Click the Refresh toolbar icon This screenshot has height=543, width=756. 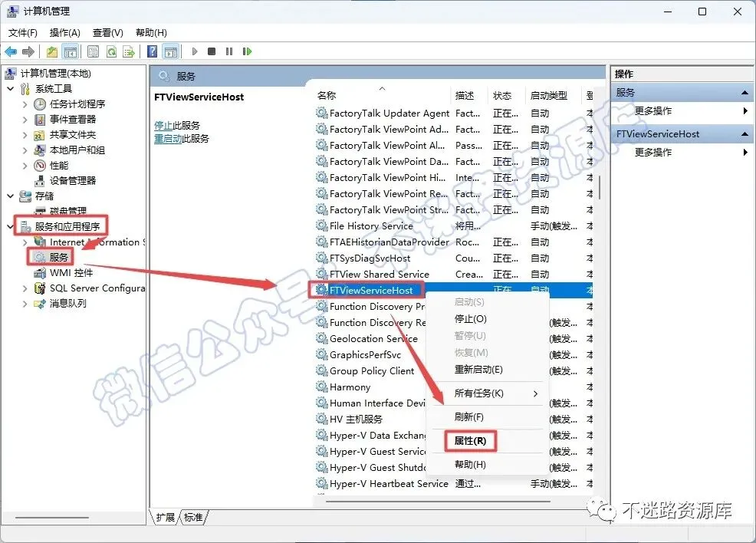(111, 51)
